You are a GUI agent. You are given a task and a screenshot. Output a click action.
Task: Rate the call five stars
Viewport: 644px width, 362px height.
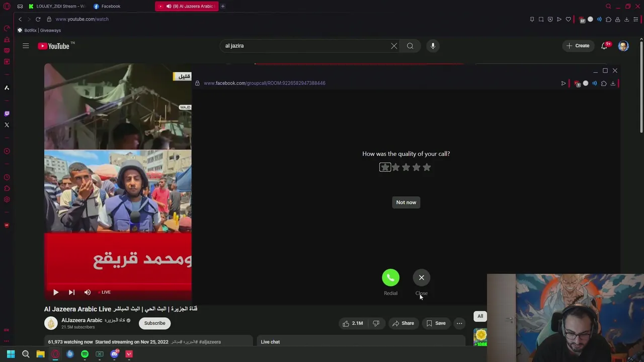coord(427,167)
